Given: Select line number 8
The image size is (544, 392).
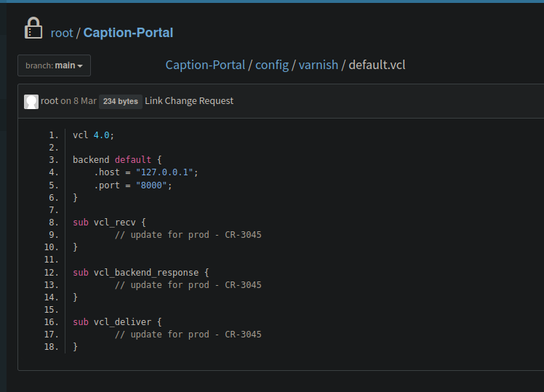Looking at the screenshot, I should pyautogui.click(x=54, y=223).
